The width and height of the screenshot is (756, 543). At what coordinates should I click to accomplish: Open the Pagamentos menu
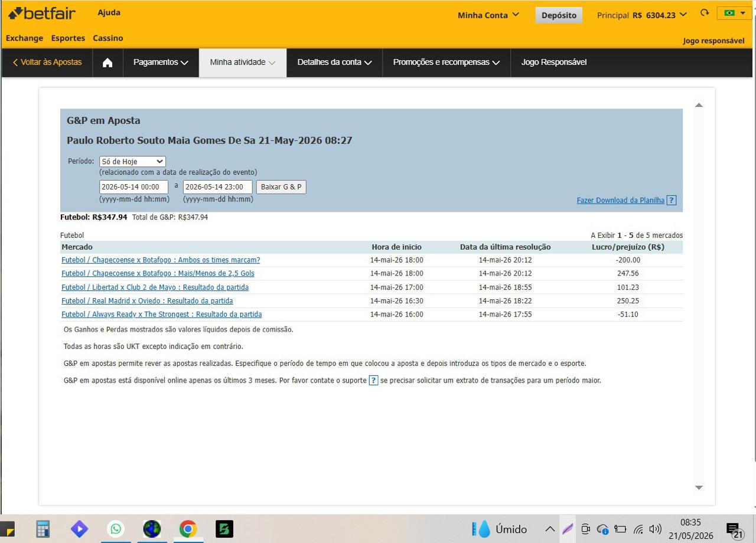[x=161, y=63]
